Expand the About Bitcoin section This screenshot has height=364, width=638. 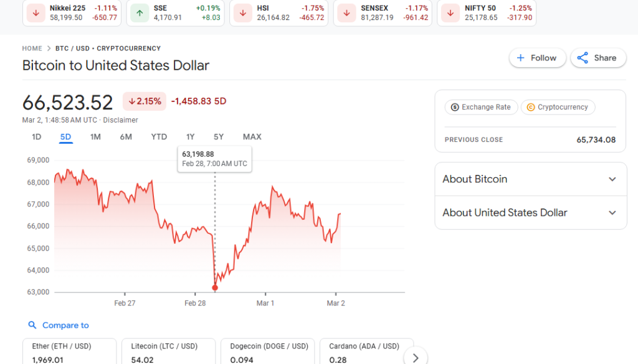pos(611,179)
